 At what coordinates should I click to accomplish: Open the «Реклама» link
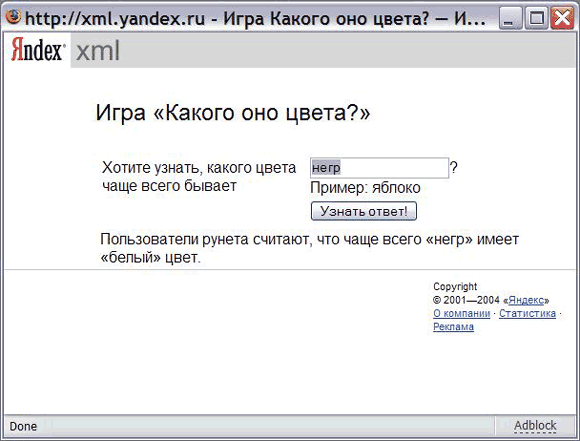click(x=453, y=327)
